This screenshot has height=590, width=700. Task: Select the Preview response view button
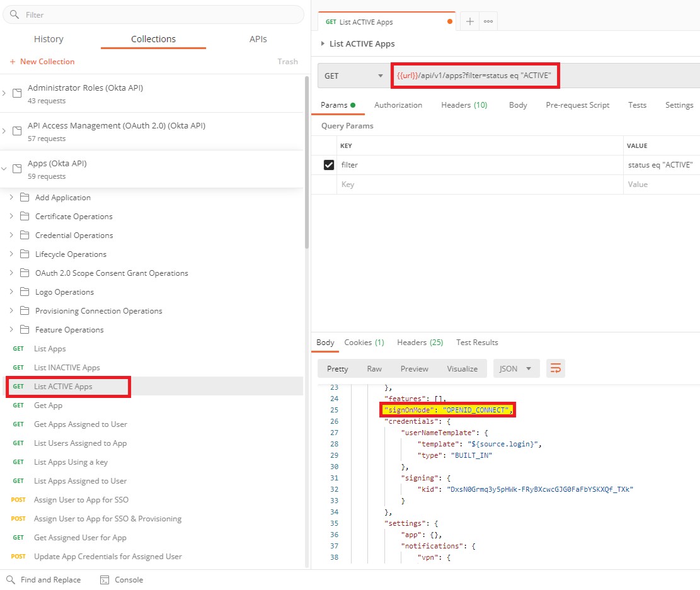click(415, 368)
